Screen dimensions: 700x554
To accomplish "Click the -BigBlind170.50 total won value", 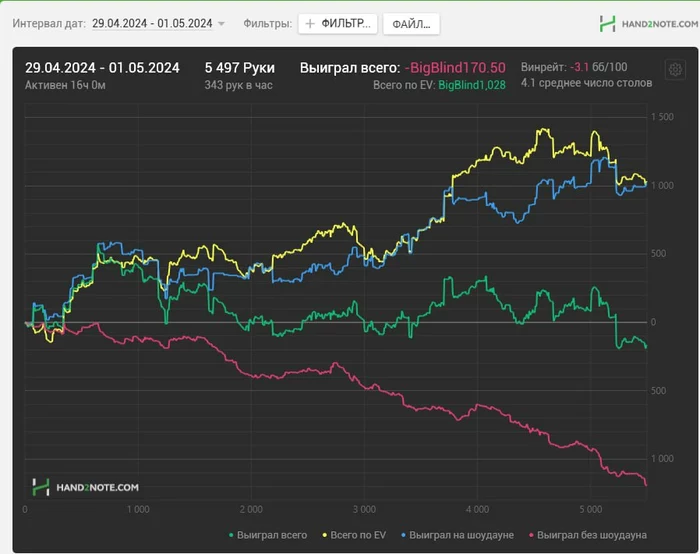I will click(x=455, y=68).
